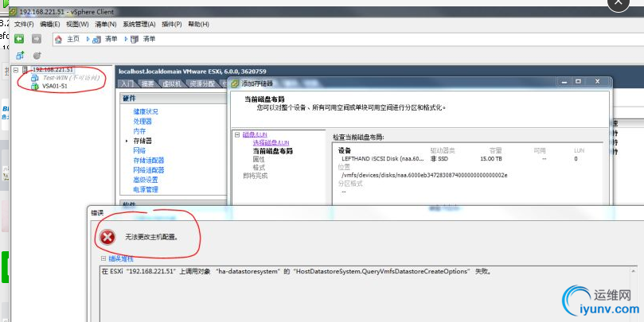Click the vSphere Client title bar icon
The height and width of the screenshot is (322, 644).
pyautogui.click(x=13, y=11)
